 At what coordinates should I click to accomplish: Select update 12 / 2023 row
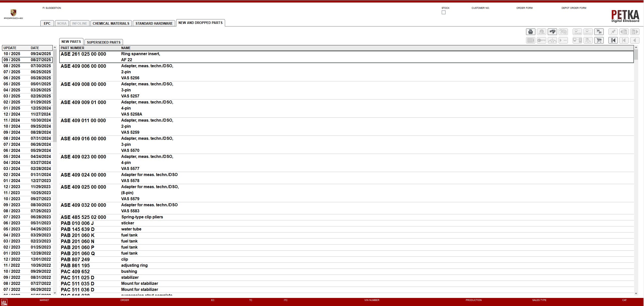pyautogui.click(x=27, y=187)
